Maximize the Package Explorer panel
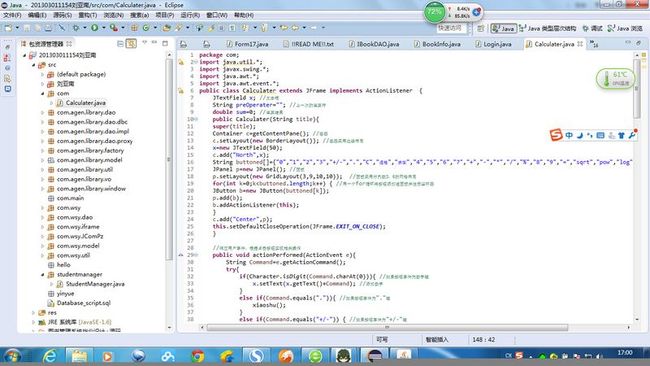650x366 pixels. click(x=165, y=43)
